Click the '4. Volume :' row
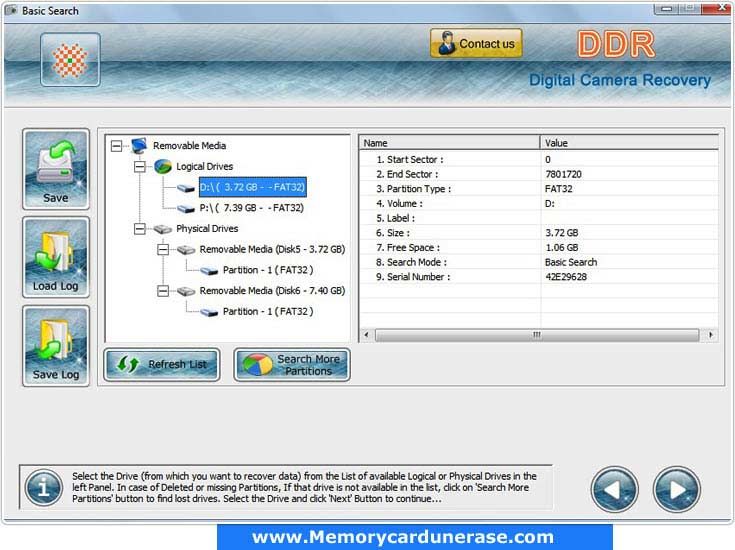 [539, 203]
